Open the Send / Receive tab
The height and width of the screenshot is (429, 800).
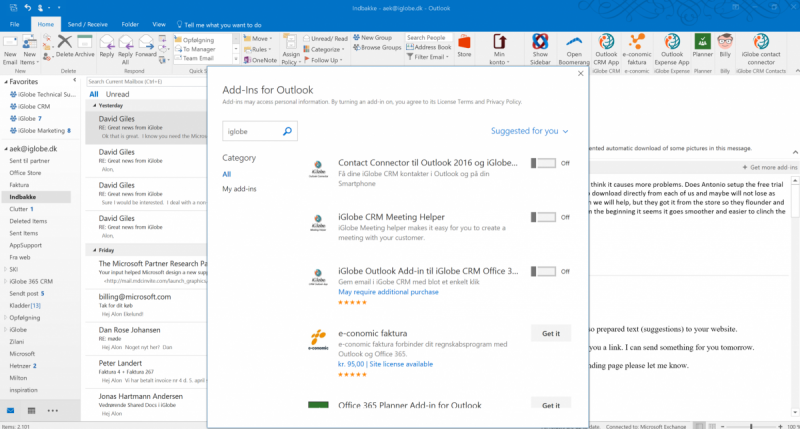tap(87, 24)
